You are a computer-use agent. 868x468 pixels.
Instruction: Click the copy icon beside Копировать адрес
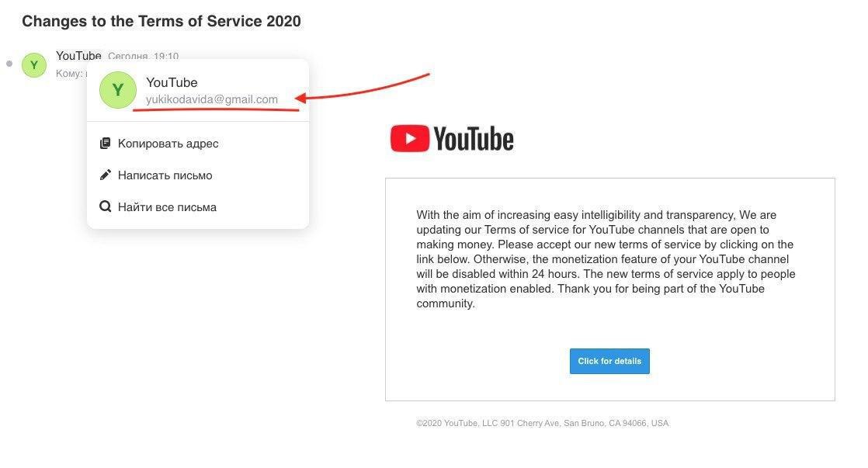click(x=105, y=144)
